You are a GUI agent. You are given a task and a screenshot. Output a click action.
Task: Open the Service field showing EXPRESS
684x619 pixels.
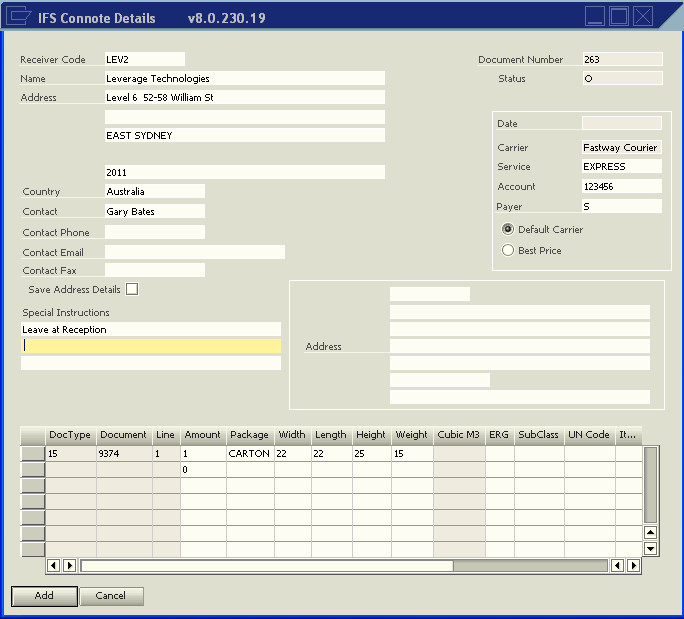click(621, 167)
